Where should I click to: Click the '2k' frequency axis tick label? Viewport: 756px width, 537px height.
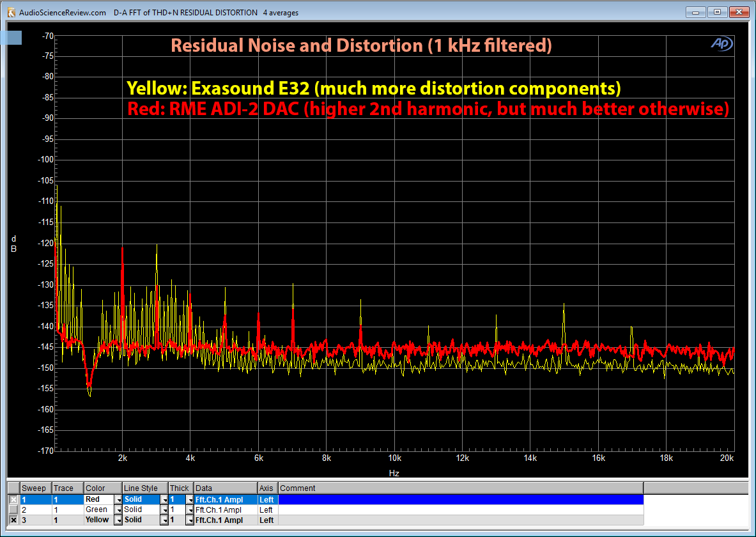coord(123,458)
